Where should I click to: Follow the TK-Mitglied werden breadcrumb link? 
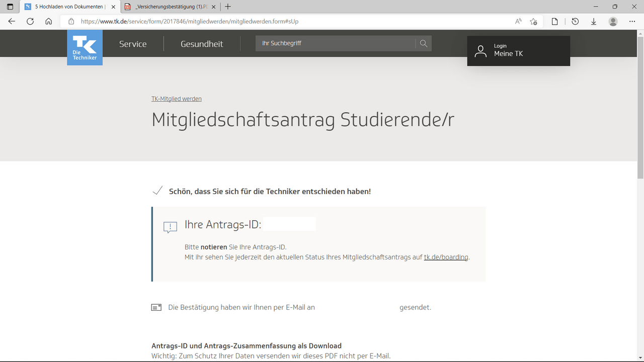[177, 99]
